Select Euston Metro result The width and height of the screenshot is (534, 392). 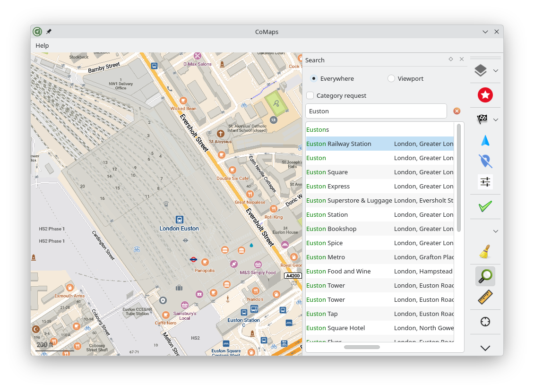click(380, 257)
